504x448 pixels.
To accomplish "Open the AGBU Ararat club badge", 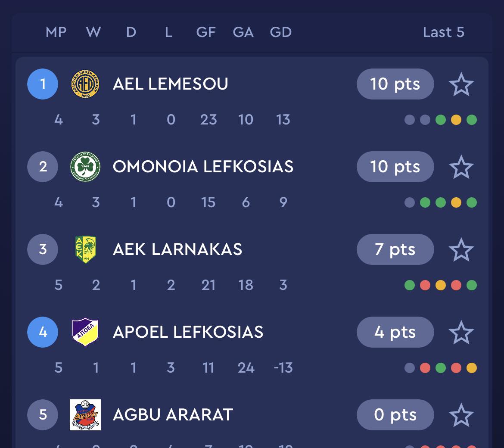I will [85, 414].
